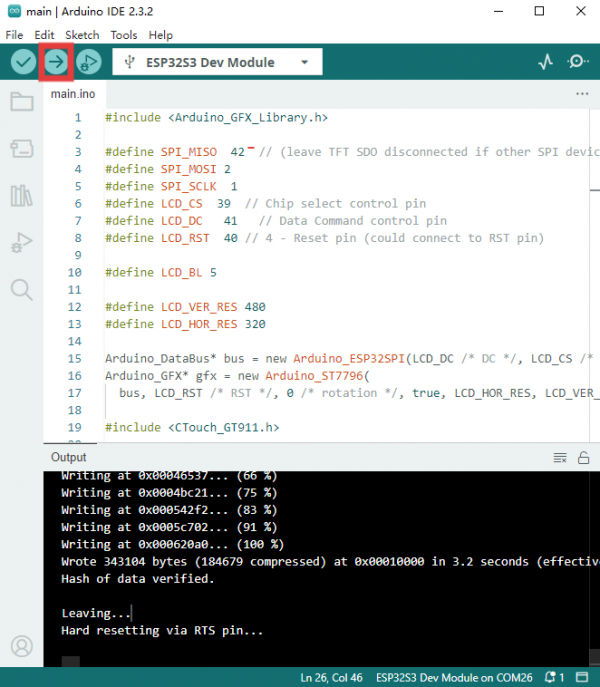Open the Library Manager sidebar
600x687 pixels.
coord(21,195)
